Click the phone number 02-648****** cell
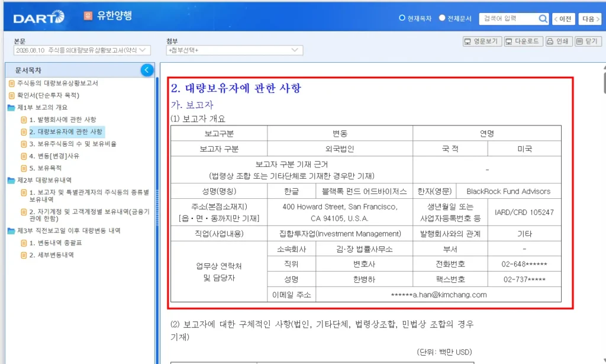Viewport: 606px width, 364px height. click(524, 265)
